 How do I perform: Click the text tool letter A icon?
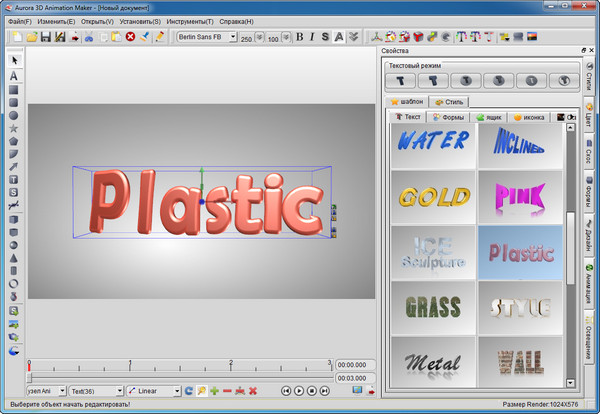click(14, 75)
